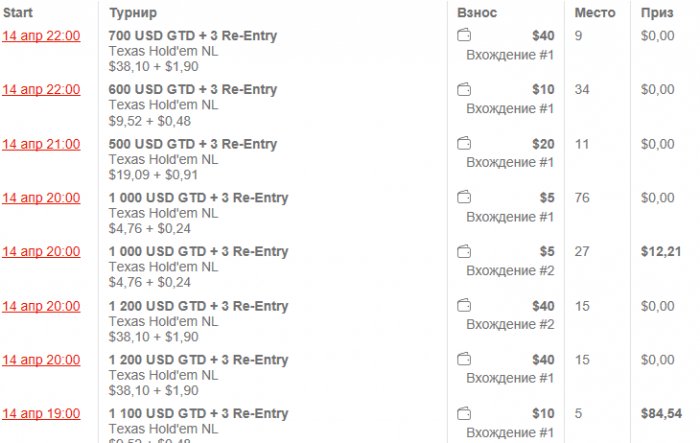Open the 14 апр 22:00 link for 700 USD tournament

pyautogui.click(x=41, y=36)
